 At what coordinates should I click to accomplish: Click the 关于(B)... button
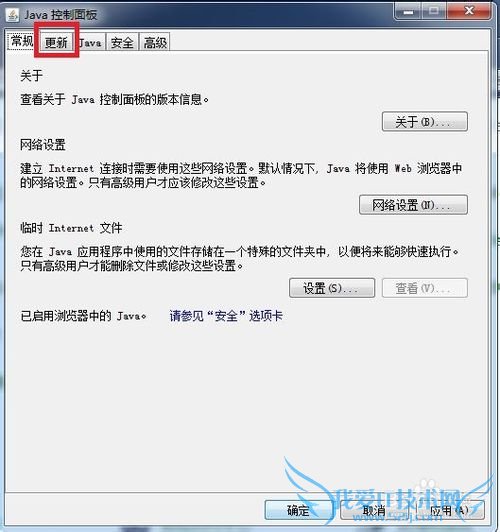click(425, 121)
